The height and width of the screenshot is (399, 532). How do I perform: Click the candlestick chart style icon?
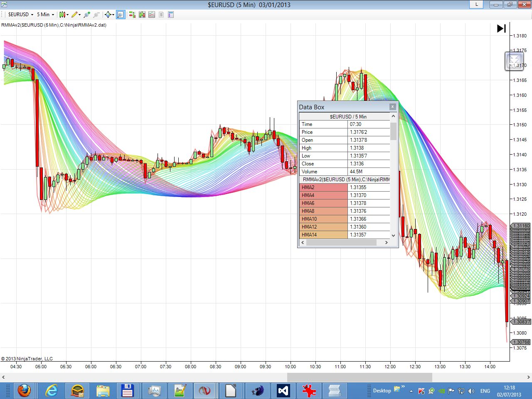(62, 15)
